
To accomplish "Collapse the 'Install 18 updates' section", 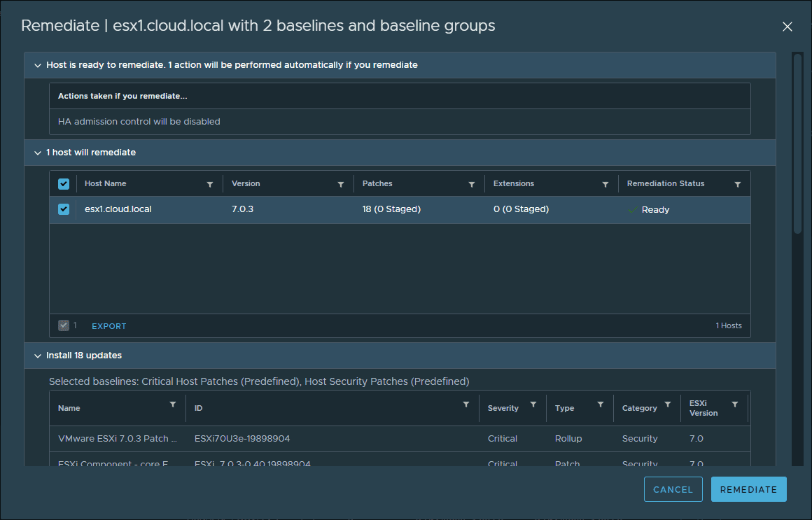I will point(38,356).
